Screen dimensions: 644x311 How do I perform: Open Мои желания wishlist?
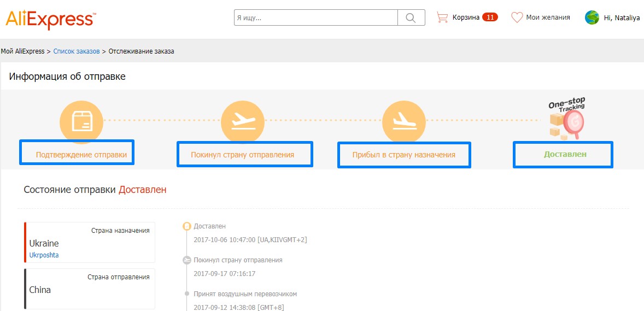tap(548, 17)
